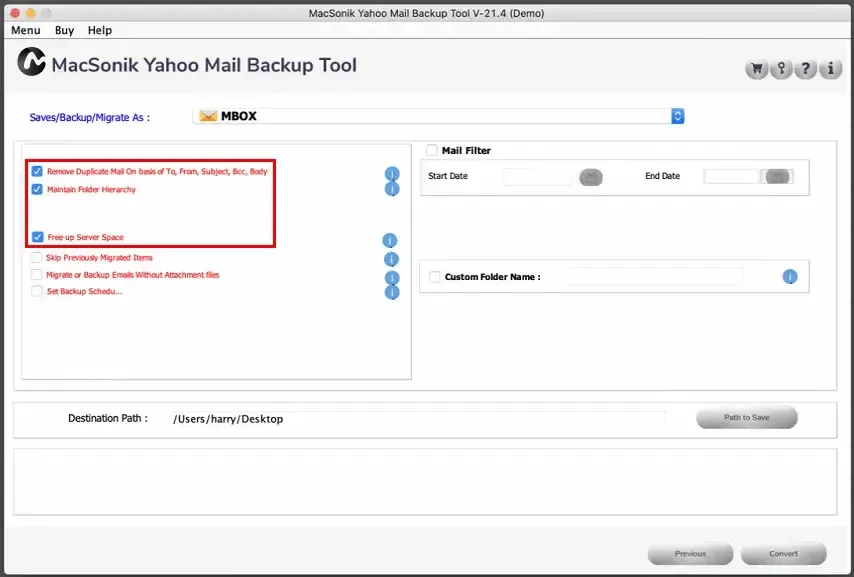Click the Destination Path field
Screen dimensions: 854x577
point(418,419)
